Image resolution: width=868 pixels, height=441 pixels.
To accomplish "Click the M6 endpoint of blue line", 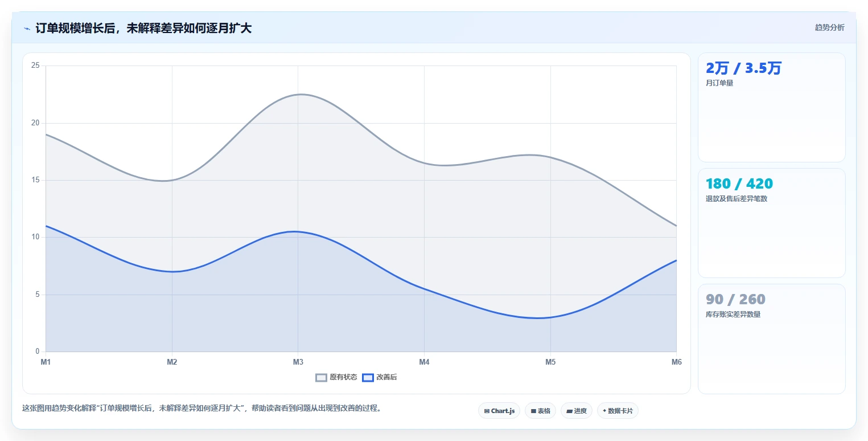I will point(676,260).
